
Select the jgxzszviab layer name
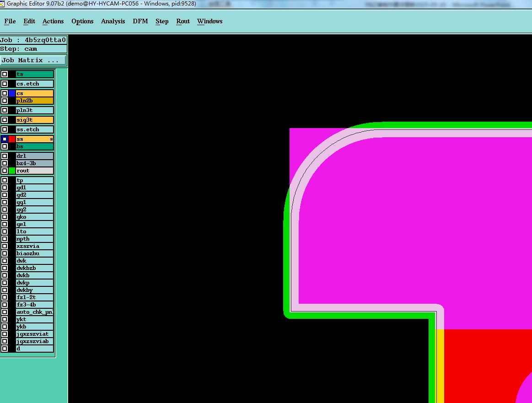click(35, 341)
